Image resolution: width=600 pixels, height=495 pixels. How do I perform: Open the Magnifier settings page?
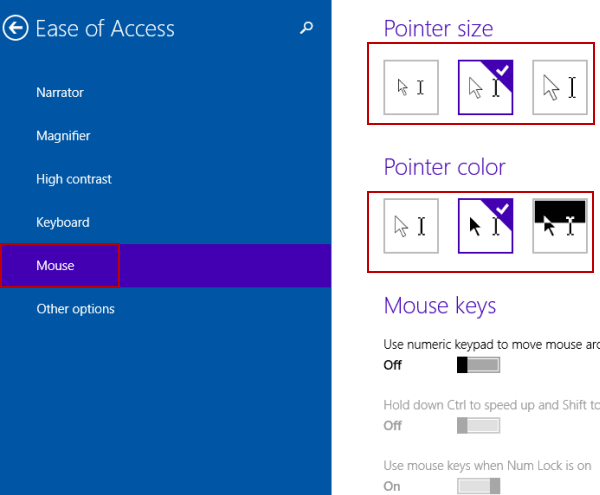(x=63, y=136)
